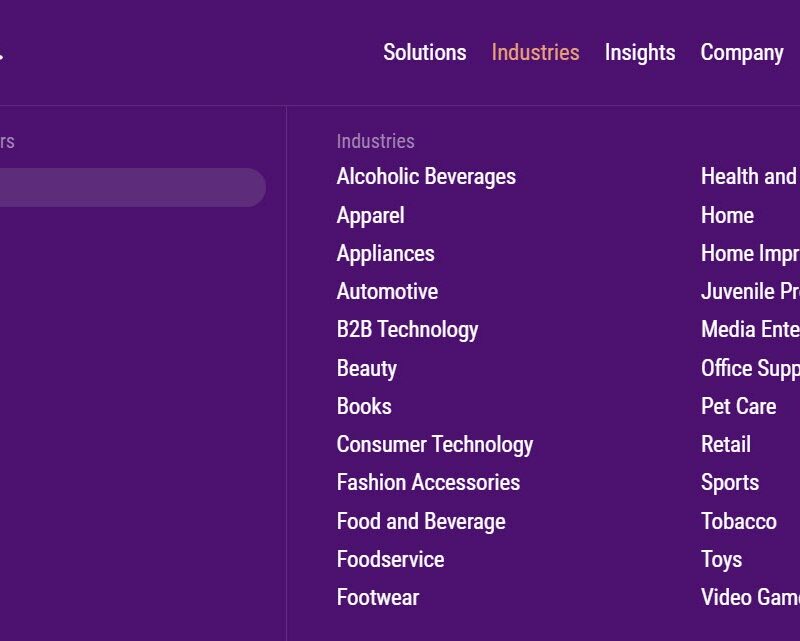Visit the Automotive industry link

pos(387,291)
